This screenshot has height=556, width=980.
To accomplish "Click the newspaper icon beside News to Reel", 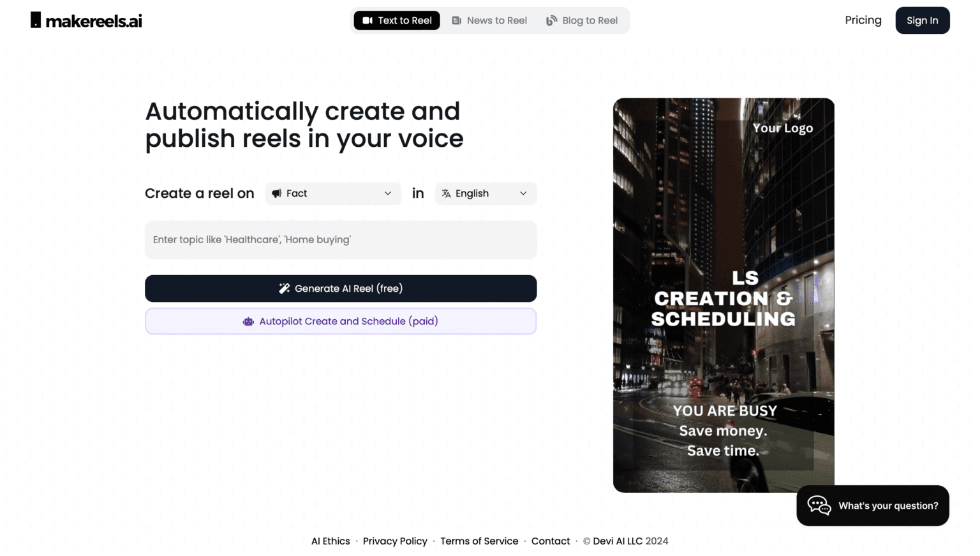I will tap(456, 20).
